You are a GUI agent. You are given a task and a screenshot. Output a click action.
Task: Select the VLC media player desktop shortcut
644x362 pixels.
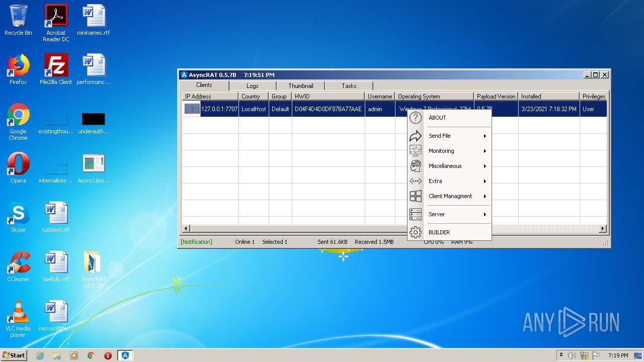click(18, 319)
